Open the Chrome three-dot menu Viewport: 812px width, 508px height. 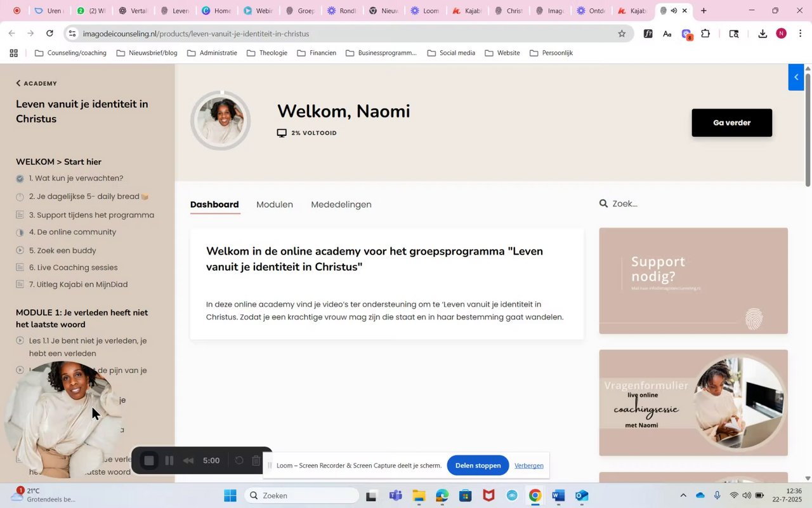[x=801, y=34]
